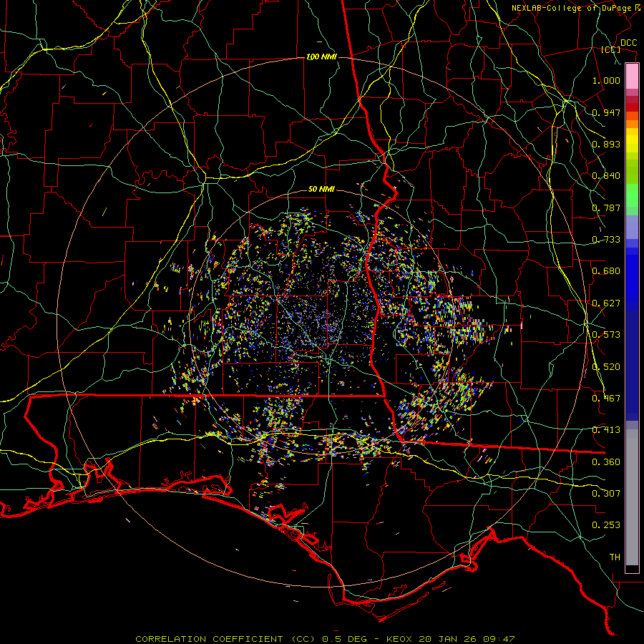Click the 0.413 scale value
644x644 pixels.
[x=606, y=430]
